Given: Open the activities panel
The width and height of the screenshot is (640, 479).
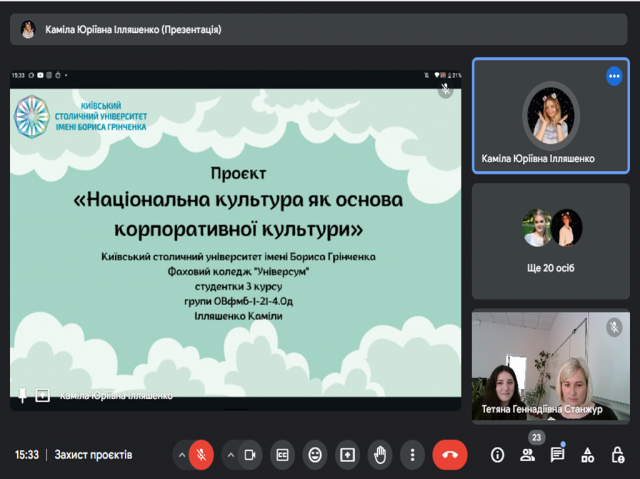Looking at the screenshot, I should pyautogui.click(x=587, y=455).
